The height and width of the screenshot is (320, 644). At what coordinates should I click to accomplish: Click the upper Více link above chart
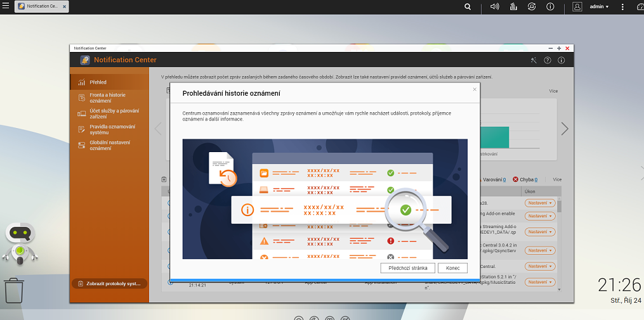(553, 91)
